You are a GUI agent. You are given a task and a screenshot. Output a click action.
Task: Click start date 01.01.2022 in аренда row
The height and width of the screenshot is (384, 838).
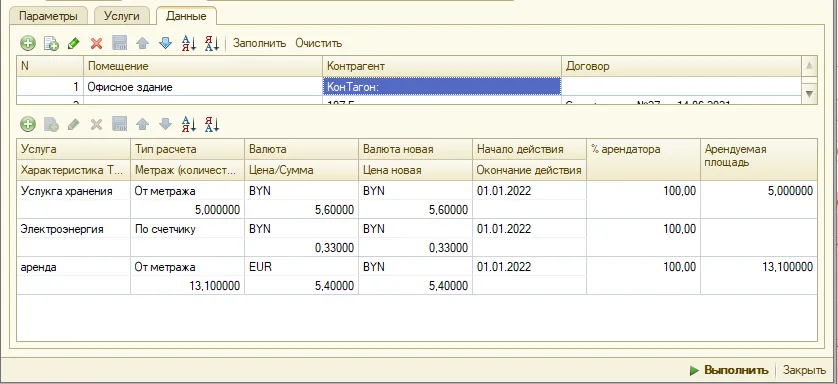point(530,267)
